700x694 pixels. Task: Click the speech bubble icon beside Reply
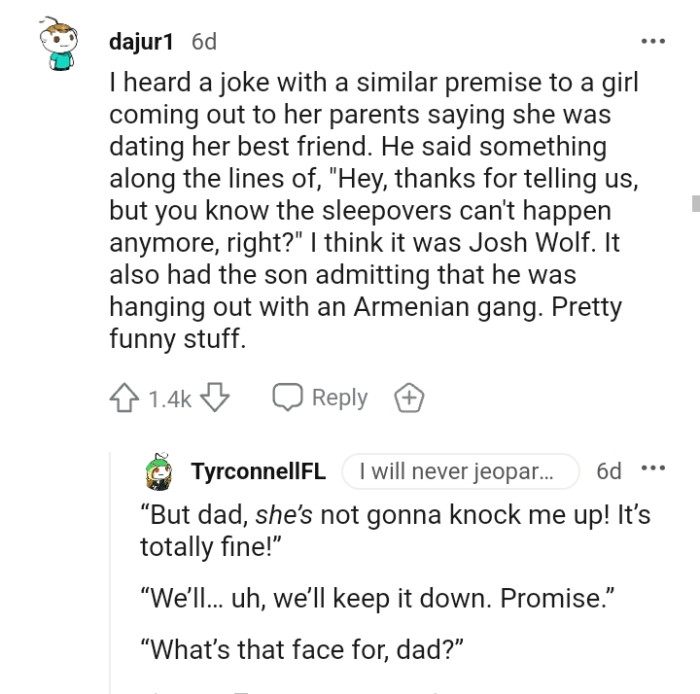pyautogui.click(x=288, y=399)
